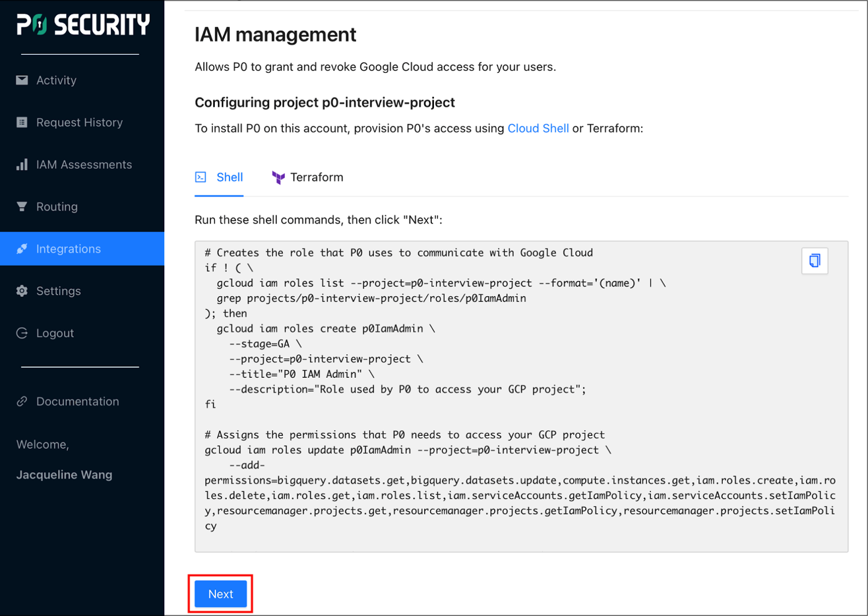868x616 pixels.
Task: Open Documentation from the sidebar
Action: pyautogui.click(x=77, y=401)
